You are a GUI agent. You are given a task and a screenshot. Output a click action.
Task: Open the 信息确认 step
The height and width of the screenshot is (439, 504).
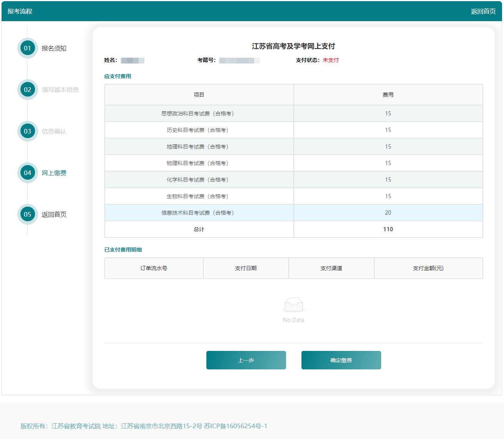point(54,131)
